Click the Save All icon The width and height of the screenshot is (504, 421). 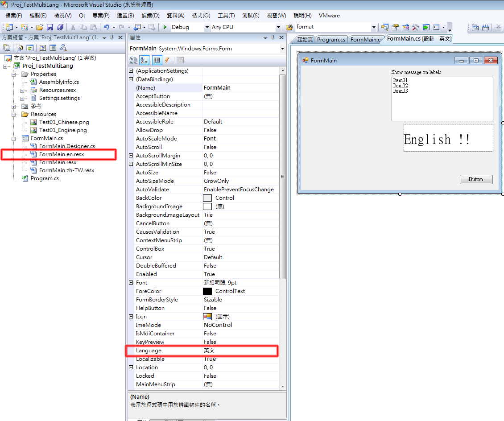(x=60, y=27)
